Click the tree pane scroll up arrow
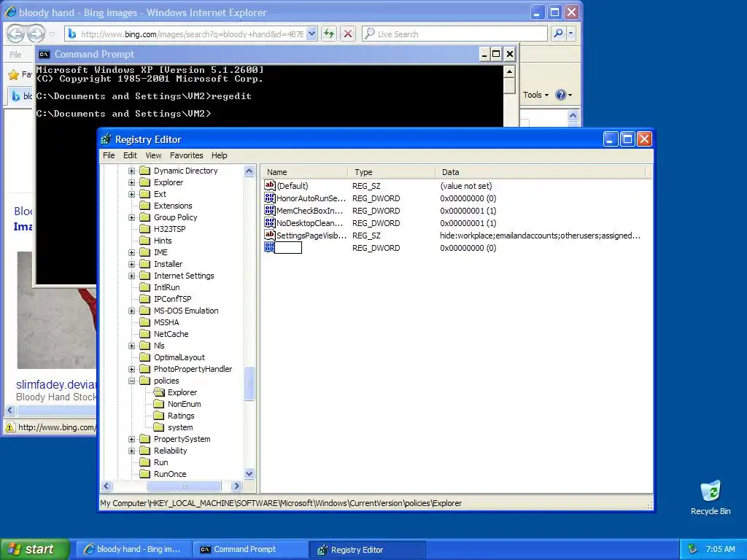The image size is (747, 560). tap(249, 171)
